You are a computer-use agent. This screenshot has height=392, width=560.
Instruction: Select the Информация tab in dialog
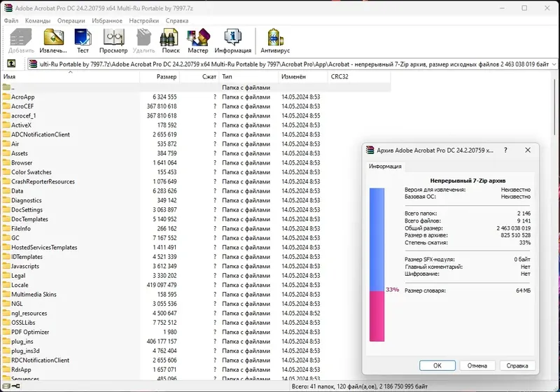[385, 167]
